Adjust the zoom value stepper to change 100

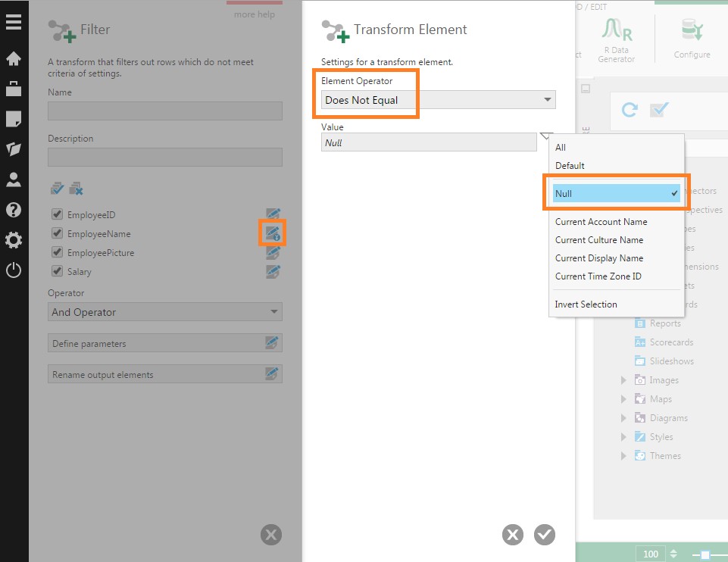673,554
